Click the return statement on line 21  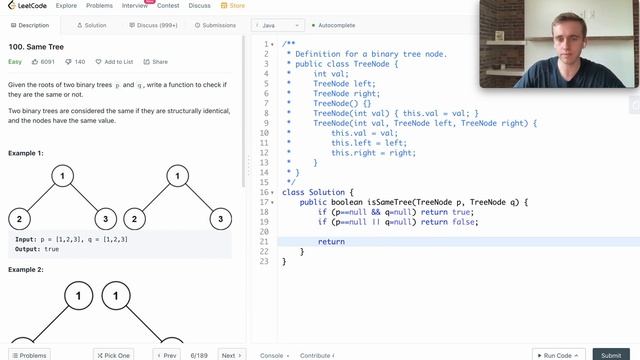click(x=331, y=242)
